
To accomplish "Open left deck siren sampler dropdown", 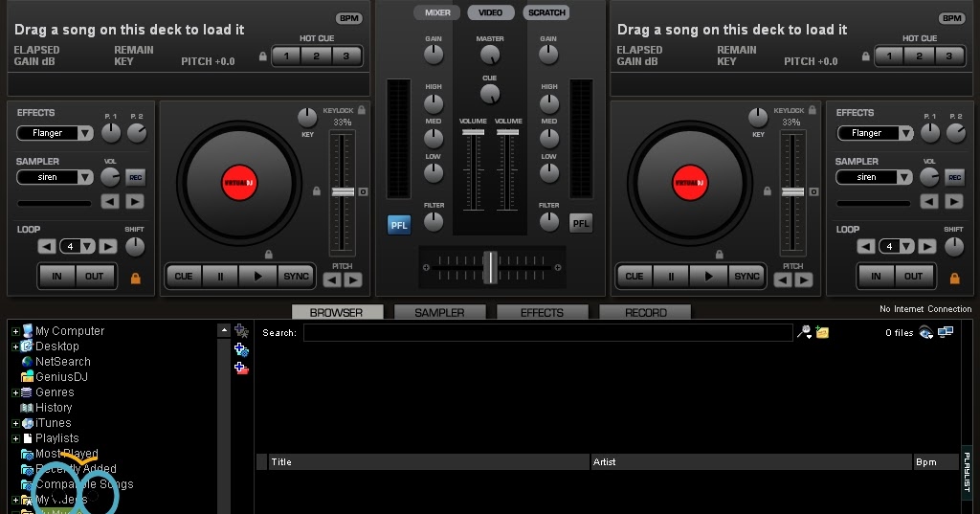I will pyautogui.click(x=85, y=178).
